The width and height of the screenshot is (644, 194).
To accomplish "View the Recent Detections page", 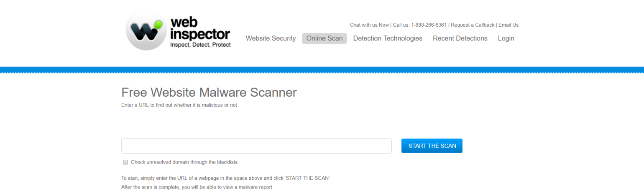I will (x=460, y=38).
